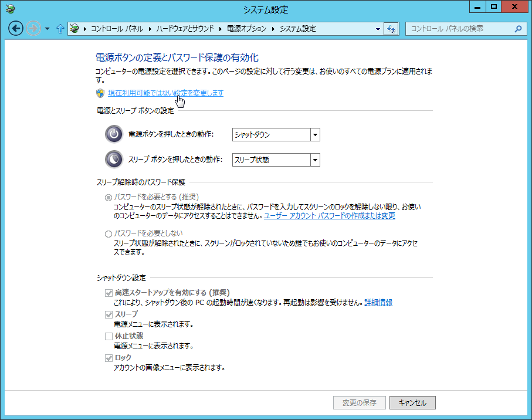
Task: Click the スリープ解除時のパスワード保護 section label
Action: [141, 182]
